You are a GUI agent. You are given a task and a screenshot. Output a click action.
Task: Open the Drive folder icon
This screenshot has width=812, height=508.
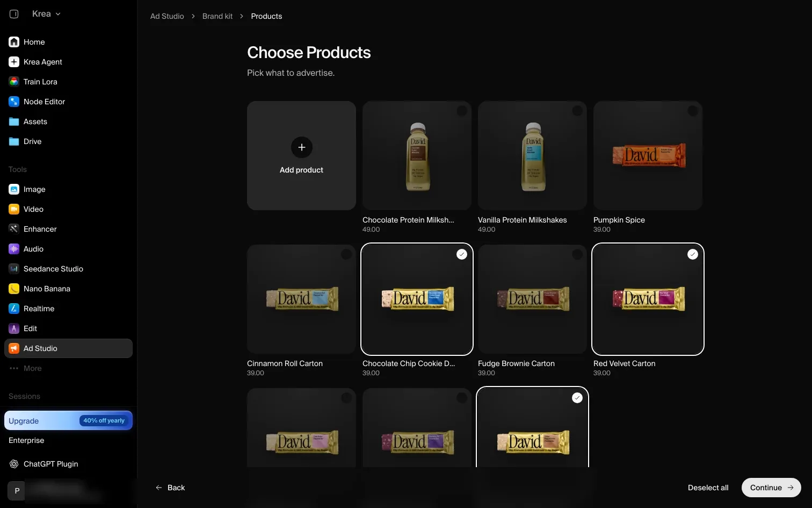pyautogui.click(x=14, y=141)
